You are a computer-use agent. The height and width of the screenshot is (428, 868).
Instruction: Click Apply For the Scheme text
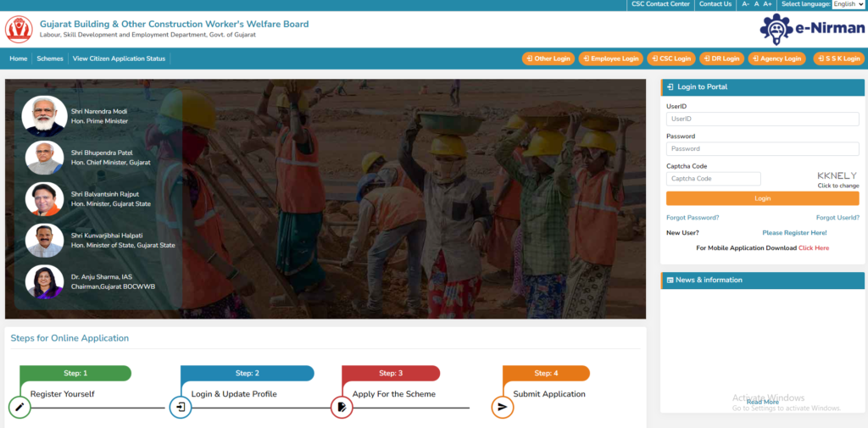394,394
